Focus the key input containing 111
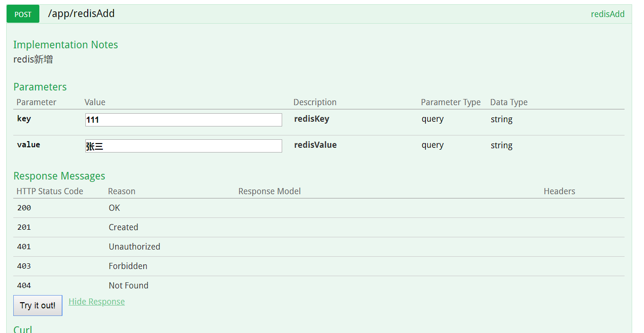 coord(184,120)
